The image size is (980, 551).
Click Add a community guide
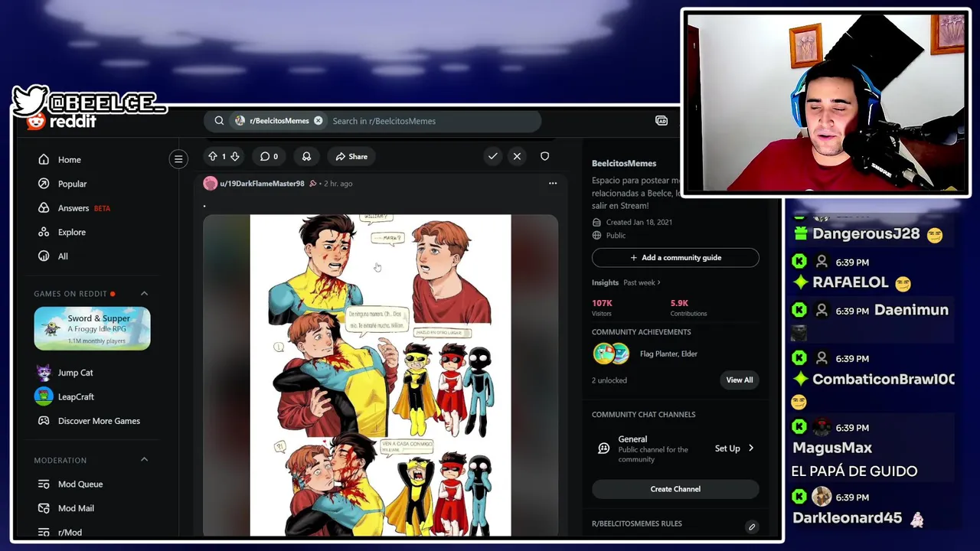click(x=675, y=258)
